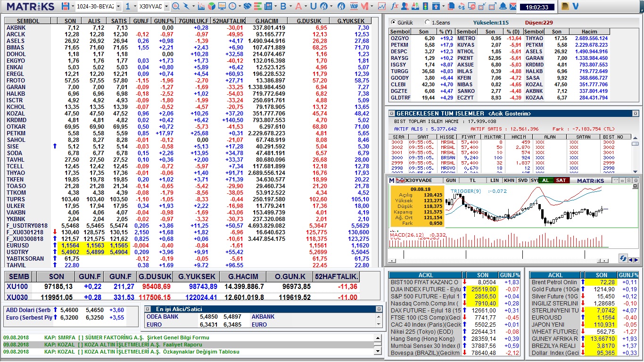Click the blue B toolbar icon
This screenshot has height=362, width=644.
283,6
